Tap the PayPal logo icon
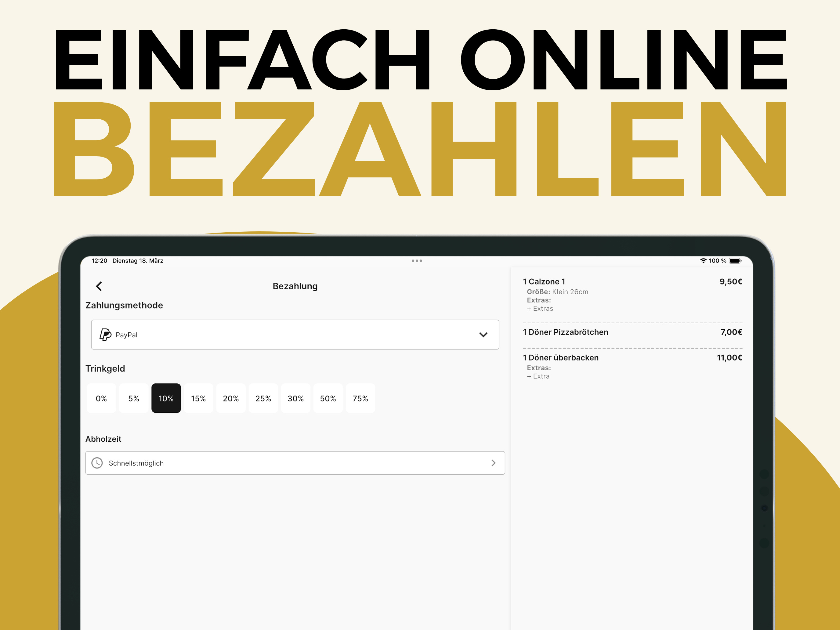Screen dimensions: 840x630 [x=105, y=335]
